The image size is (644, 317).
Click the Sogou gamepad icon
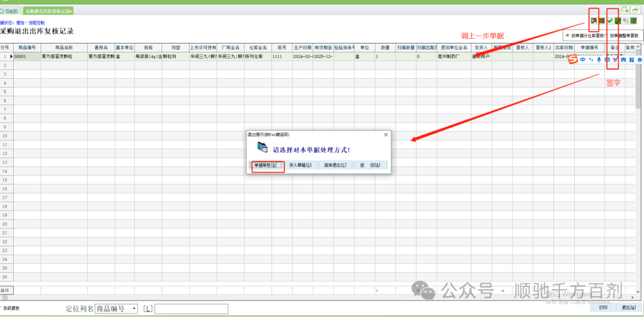click(x=624, y=60)
